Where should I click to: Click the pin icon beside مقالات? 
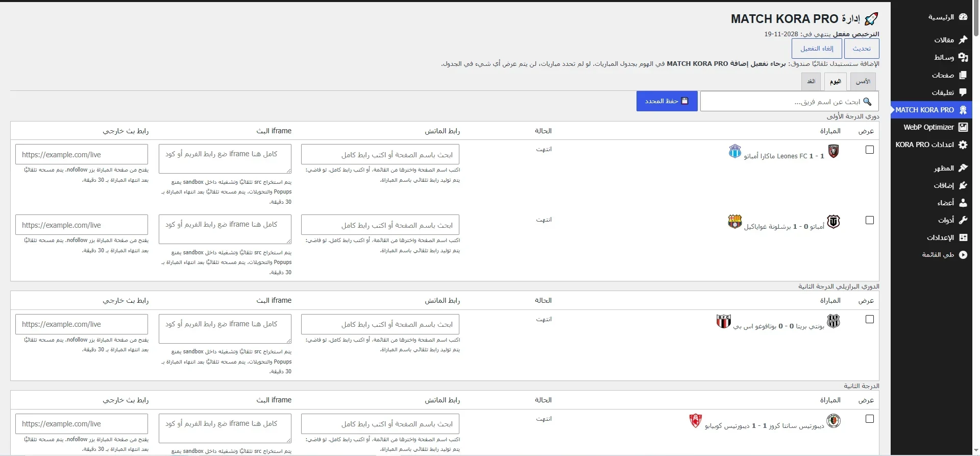(963, 39)
